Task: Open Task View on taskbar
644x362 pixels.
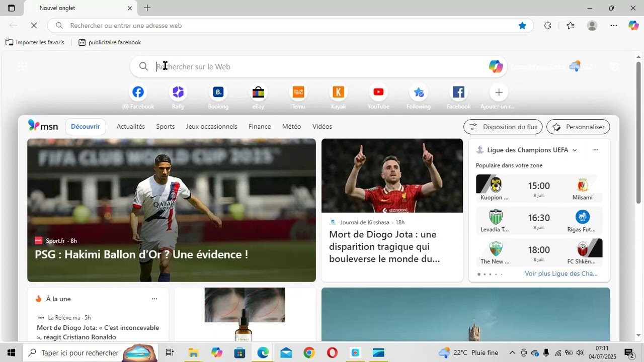Action: [170, 352]
